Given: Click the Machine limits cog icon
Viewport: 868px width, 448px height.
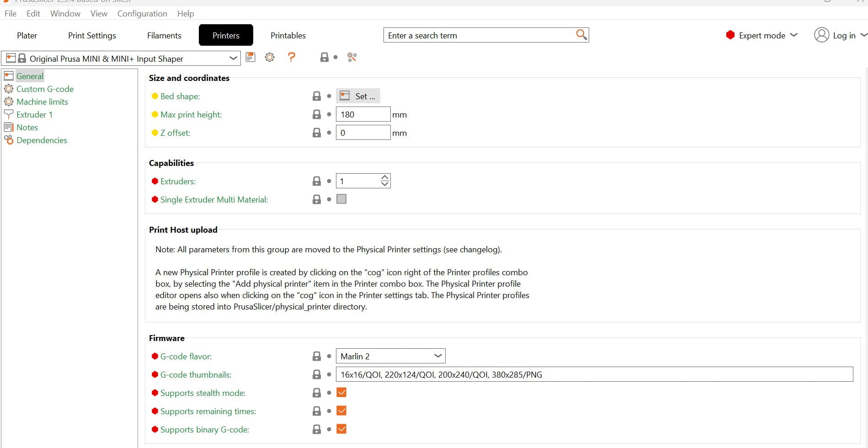Looking at the screenshot, I should (x=9, y=101).
